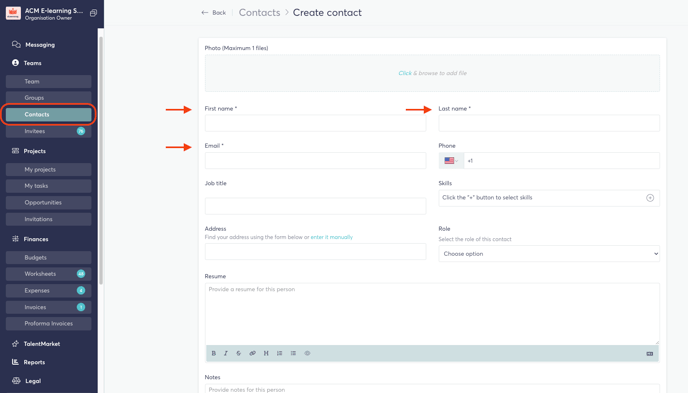Screen dimensions: 688x393
Task: Open My projects in sidebar
Action: pos(49,169)
